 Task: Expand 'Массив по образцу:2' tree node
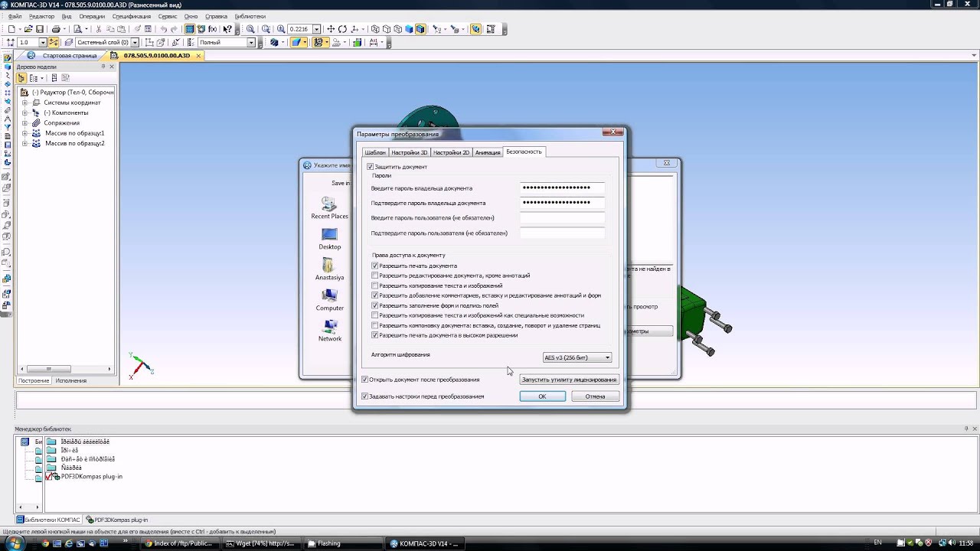[x=24, y=143]
